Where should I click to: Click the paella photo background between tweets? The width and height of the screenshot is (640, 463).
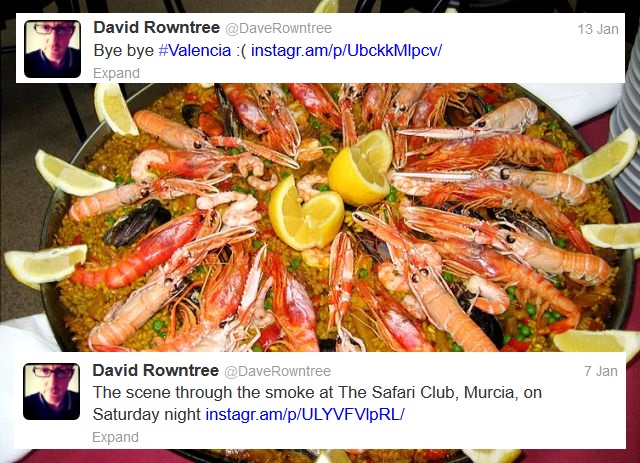(x=320, y=217)
